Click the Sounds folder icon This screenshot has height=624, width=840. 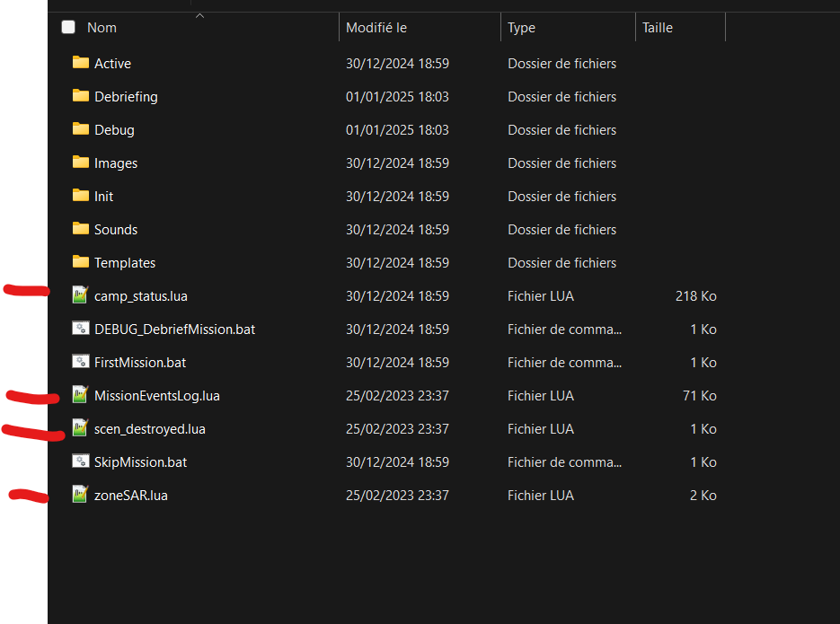tap(80, 229)
